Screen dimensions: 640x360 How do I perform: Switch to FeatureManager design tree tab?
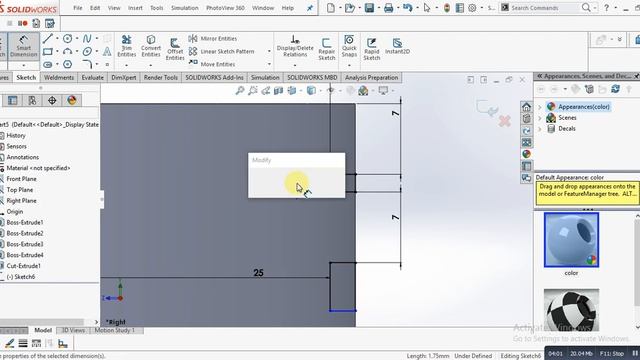tap(13, 100)
